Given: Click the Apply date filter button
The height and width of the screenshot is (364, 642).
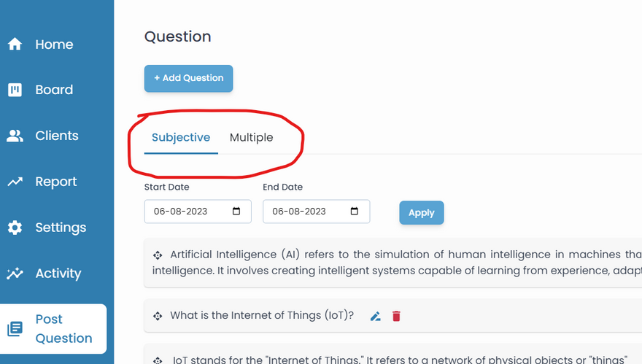Looking at the screenshot, I should click(x=421, y=212).
